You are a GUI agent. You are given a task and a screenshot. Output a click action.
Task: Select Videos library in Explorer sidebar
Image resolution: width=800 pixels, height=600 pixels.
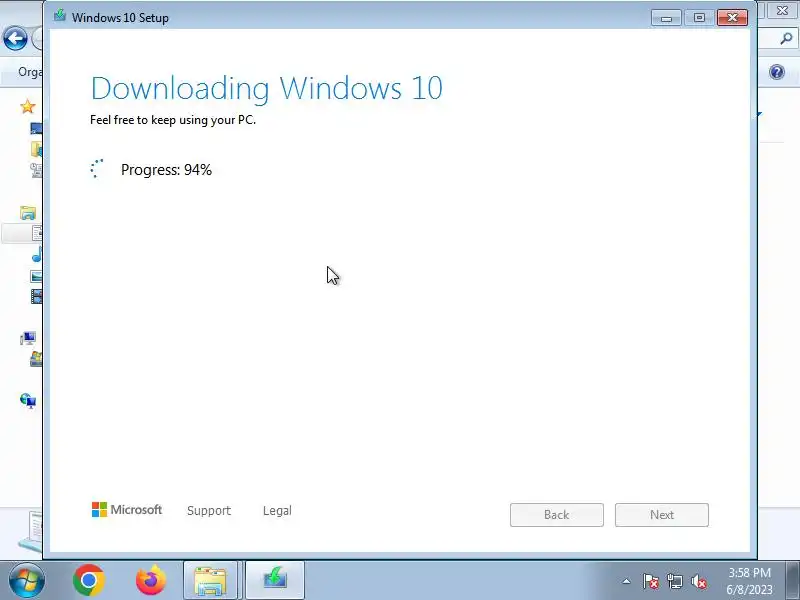36,296
